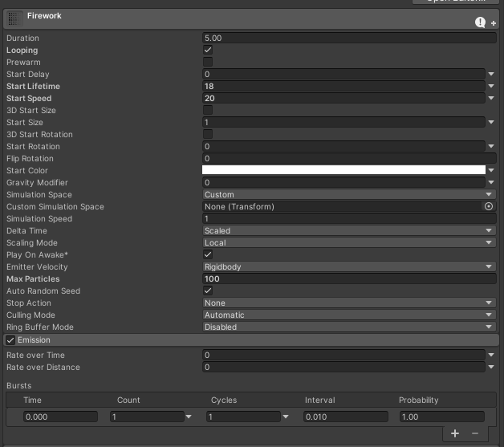Toggle the Auto Random Seed checkbox
Screen dimensions: 504x447
click(x=208, y=291)
